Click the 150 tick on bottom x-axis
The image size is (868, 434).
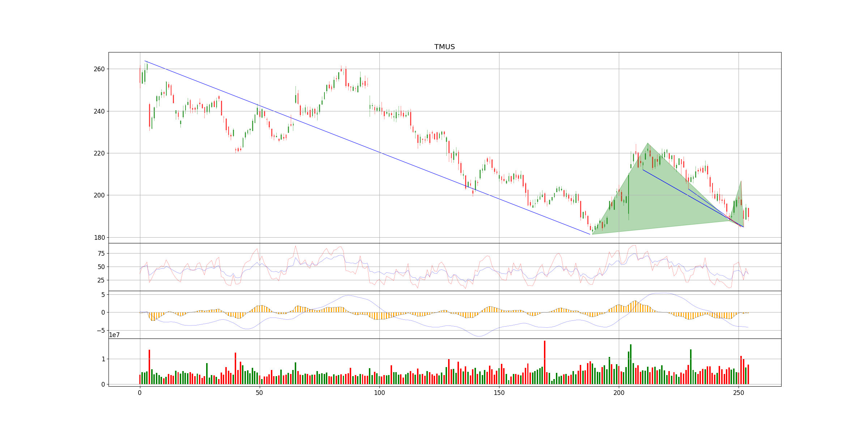point(499,392)
